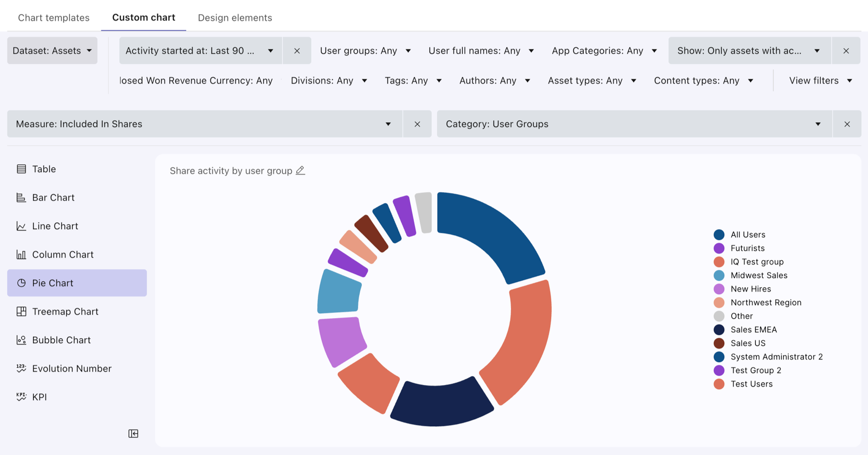Select the Bubble Chart option
868x455 pixels.
[x=77, y=340]
